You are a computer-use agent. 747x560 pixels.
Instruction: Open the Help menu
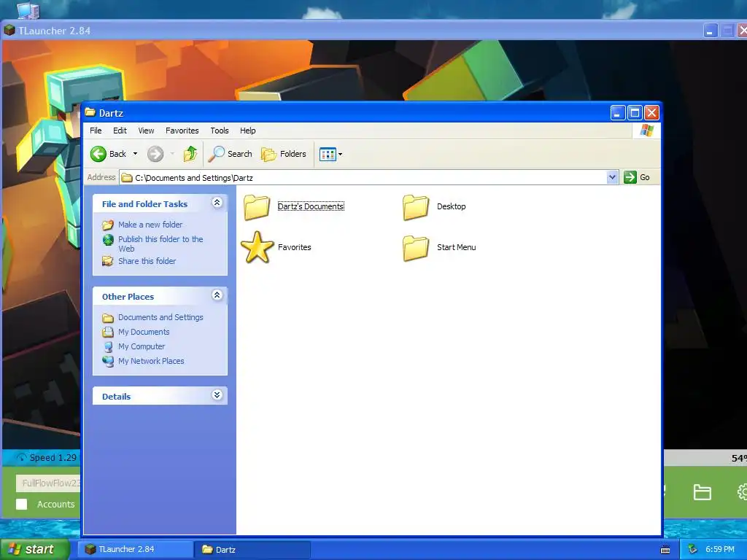point(248,131)
